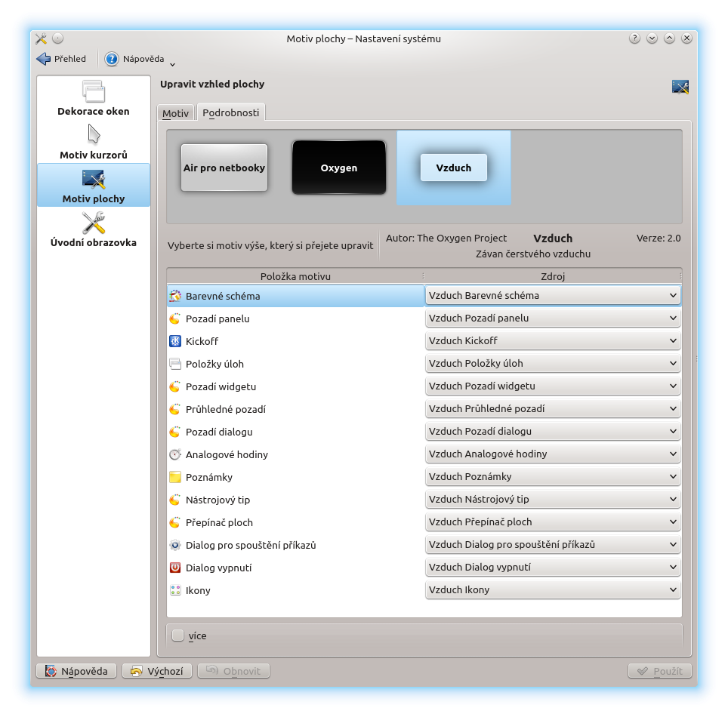The width and height of the screenshot is (728, 717).
Task: Click the red Dialog vypnutí power icon
Action: pos(175,568)
